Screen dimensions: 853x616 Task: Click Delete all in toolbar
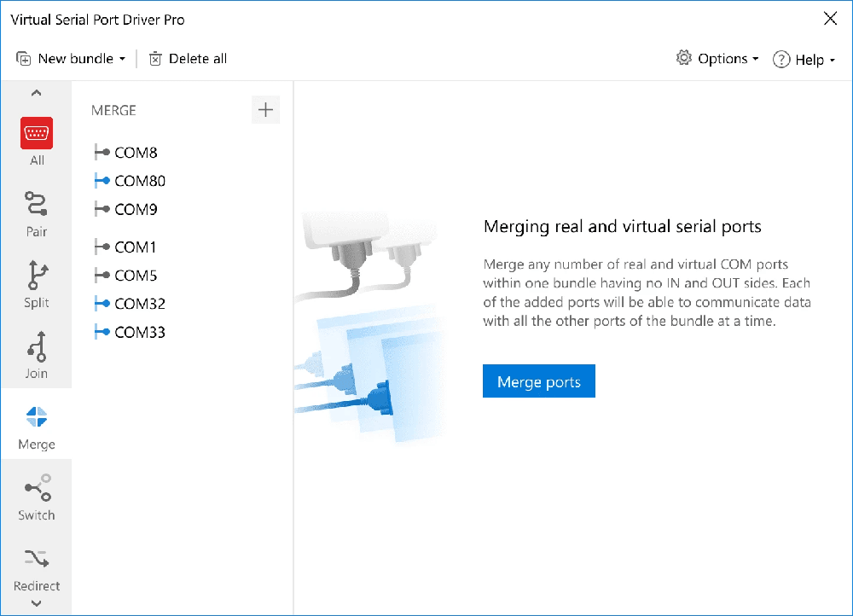click(x=188, y=58)
